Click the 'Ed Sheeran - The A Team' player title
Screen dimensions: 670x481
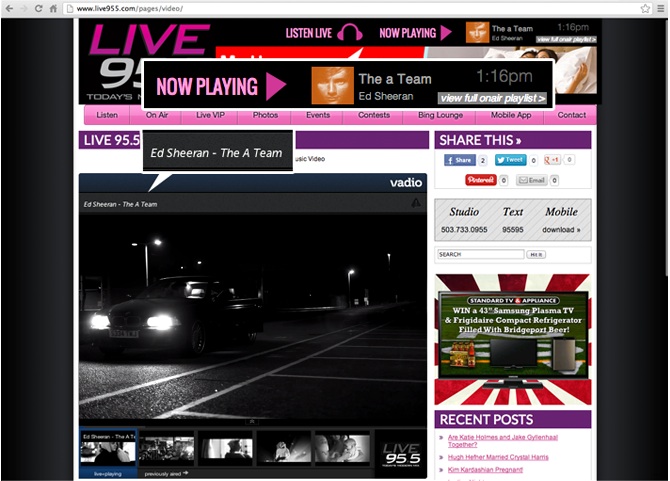pos(120,205)
